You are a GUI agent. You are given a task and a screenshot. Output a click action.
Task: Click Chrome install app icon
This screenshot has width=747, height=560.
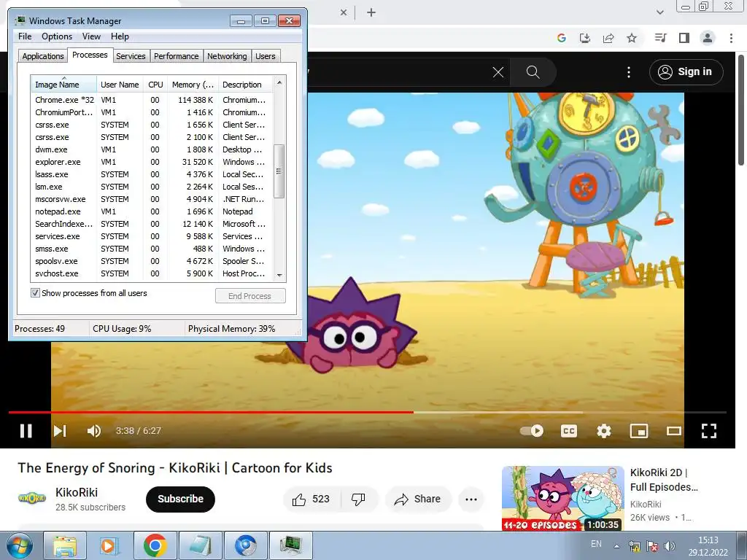[585, 38]
